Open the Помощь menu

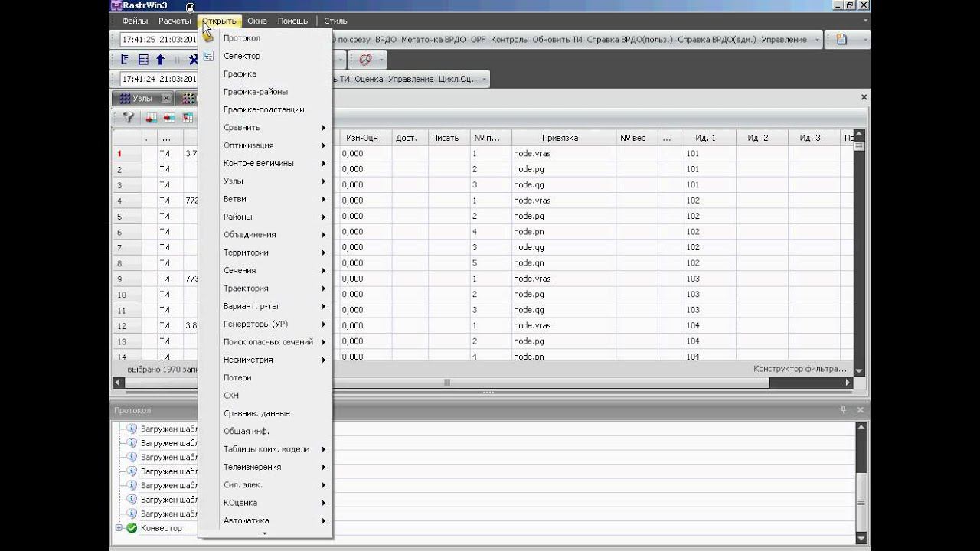click(x=292, y=21)
